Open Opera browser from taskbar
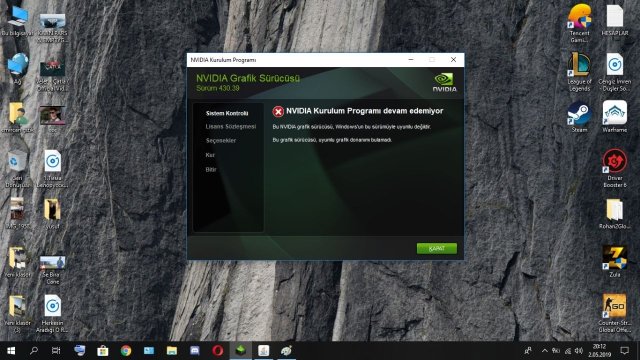 click(x=218, y=351)
